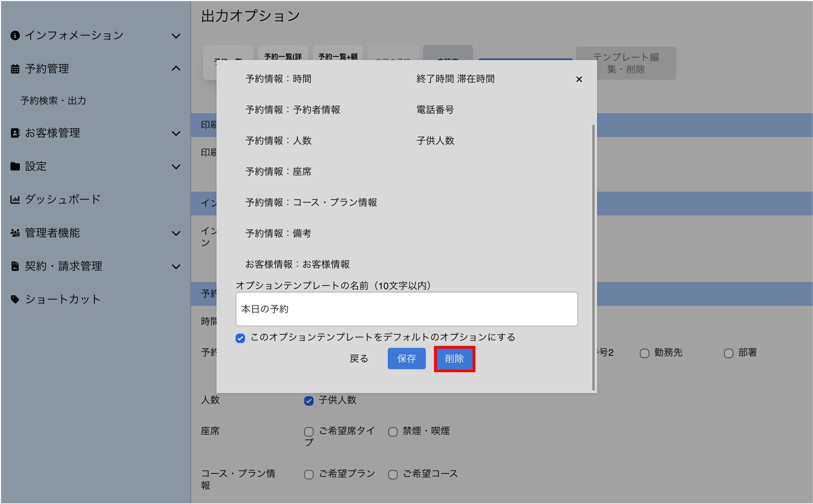Viewport: 813px width, 504px height.
Task: Click the 出力オプション page heading
Action: click(x=251, y=16)
